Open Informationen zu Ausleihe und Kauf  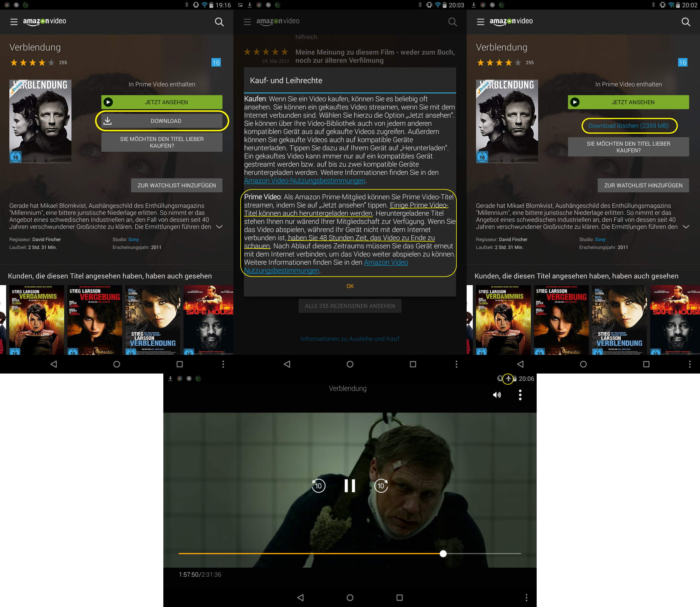[350, 339]
